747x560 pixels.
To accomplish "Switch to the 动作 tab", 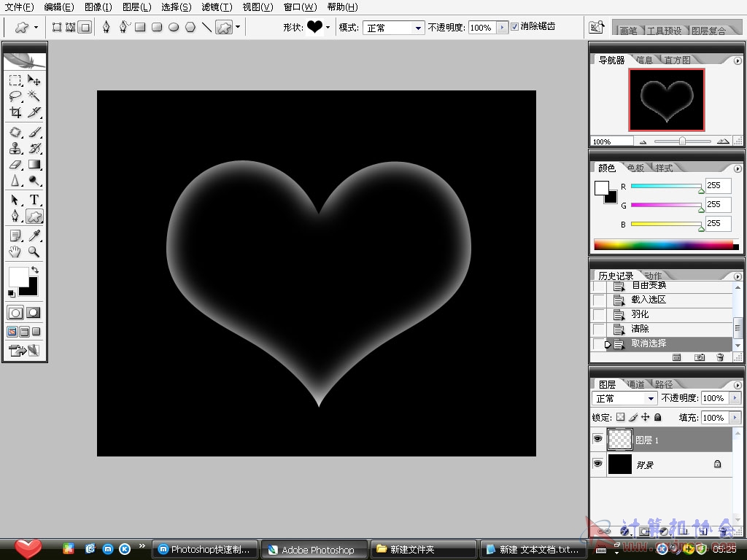I will tap(653, 276).
